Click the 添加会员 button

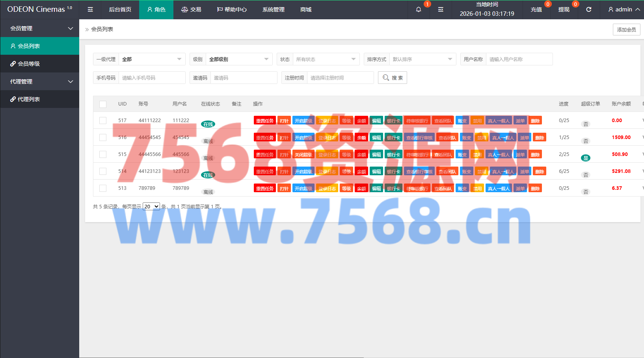click(626, 30)
